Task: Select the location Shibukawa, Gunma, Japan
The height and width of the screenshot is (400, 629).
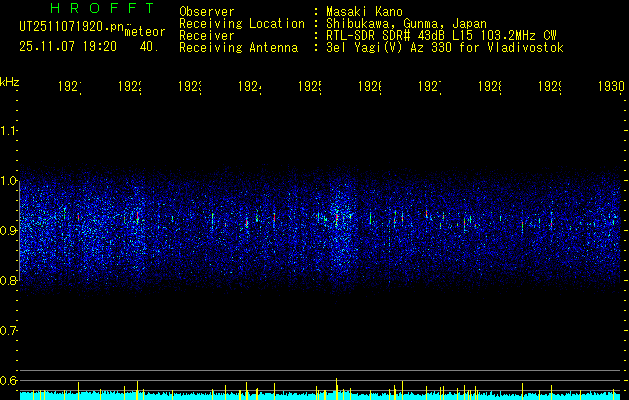Action: coord(406,24)
